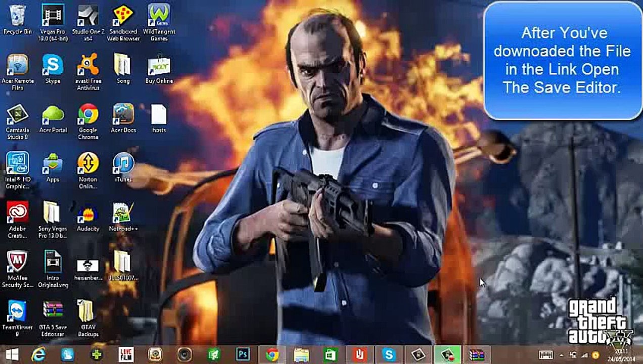The height and width of the screenshot is (364, 643).
Task: Open the BLES01807 folder
Action: tap(123, 266)
